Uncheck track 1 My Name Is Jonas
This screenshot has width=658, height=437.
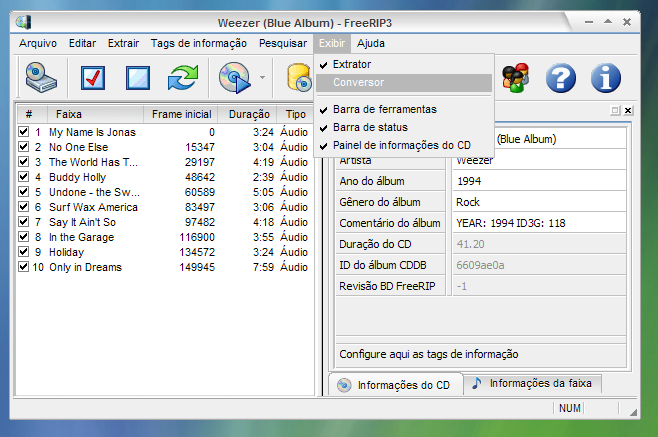[x=24, y=132]
